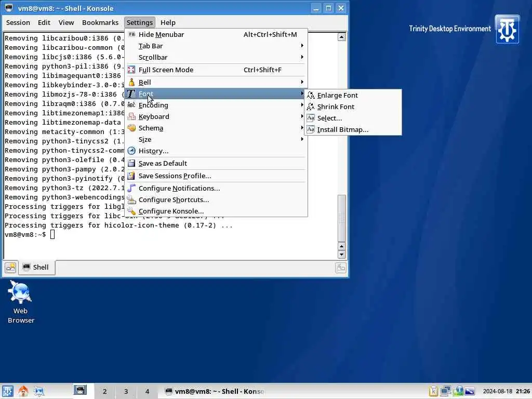The width and height of the screenshot is (532, 399).
Task: Click the Keyboard icon in Settings menu
Action: click(x=131, y=117)
